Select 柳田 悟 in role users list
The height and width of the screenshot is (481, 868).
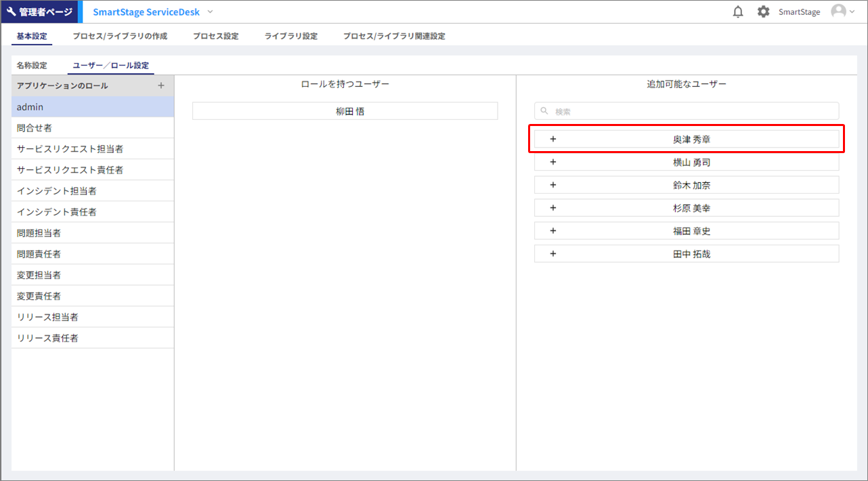pos(345,111)
